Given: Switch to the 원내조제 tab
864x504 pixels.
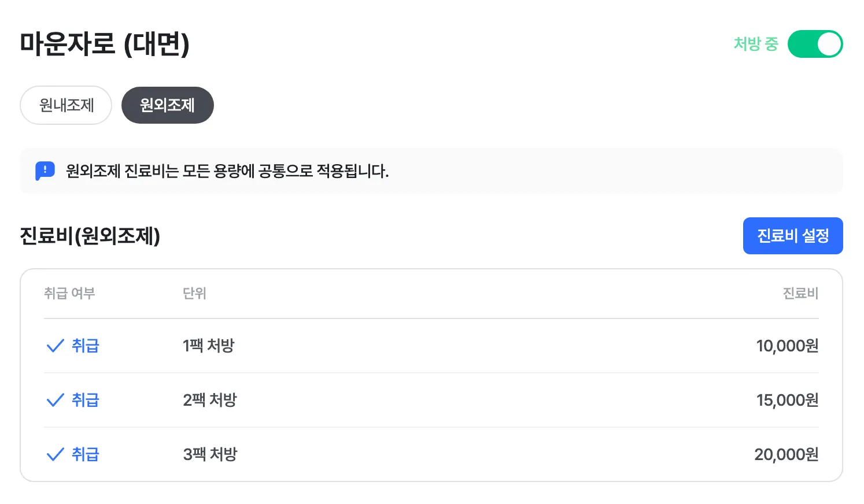Looking at the screenshot, I should 66,105.
